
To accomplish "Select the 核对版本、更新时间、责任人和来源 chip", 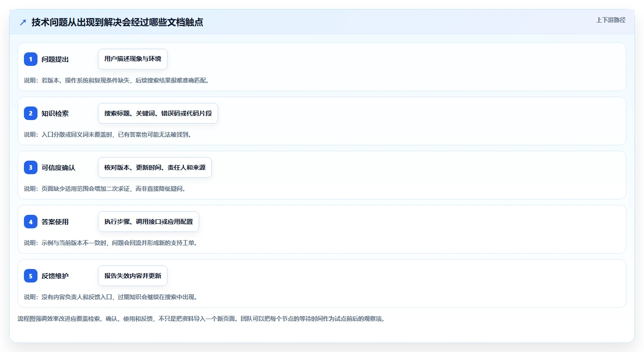I will click(x=155, y=167).
